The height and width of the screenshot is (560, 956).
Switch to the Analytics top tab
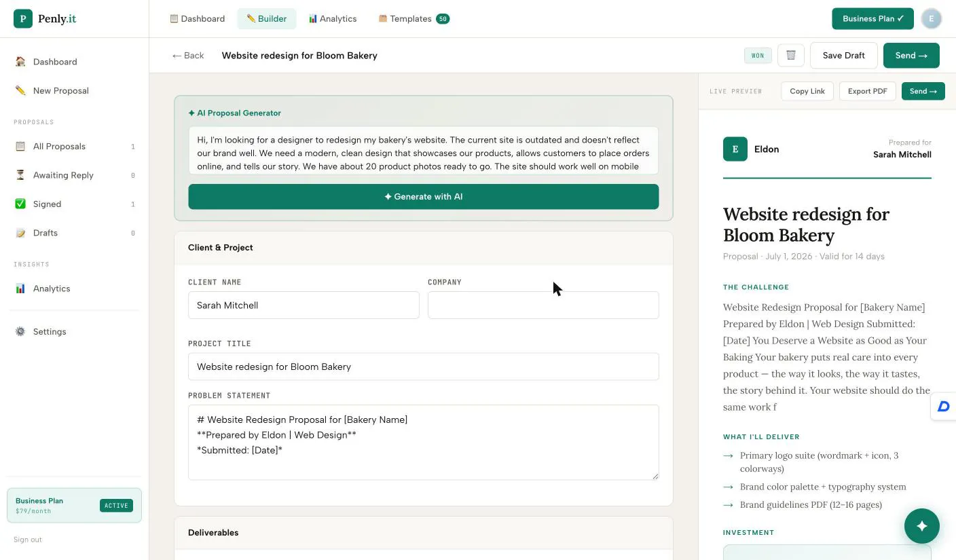333,18
